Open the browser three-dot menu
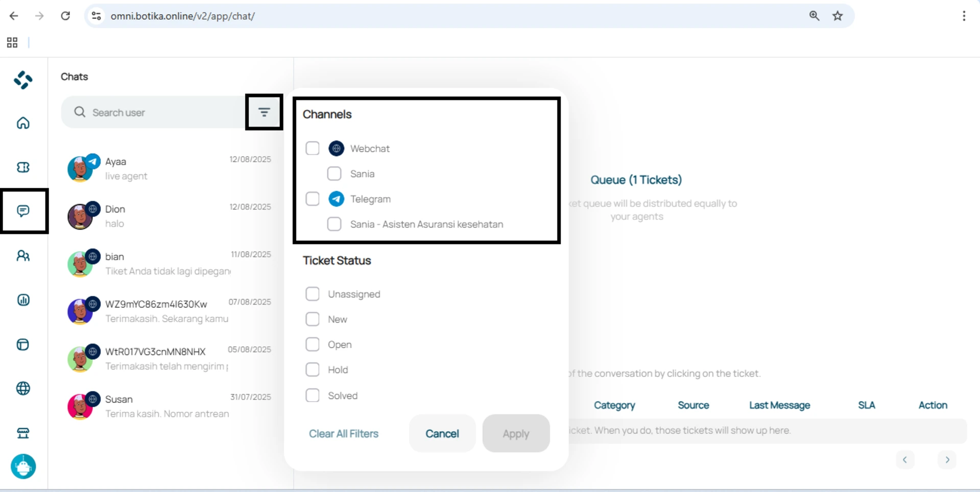The width and height of the screenshot is (980, 492). [964, 16]
